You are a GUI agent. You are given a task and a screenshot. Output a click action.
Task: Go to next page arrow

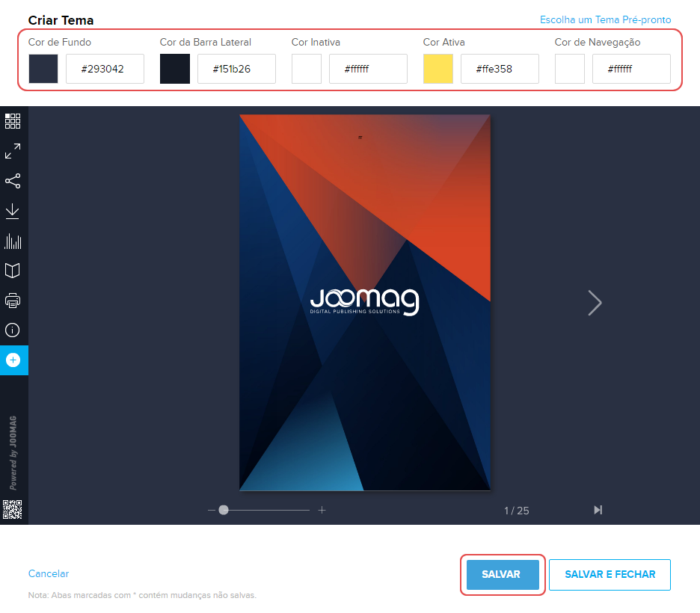[595, 303]
